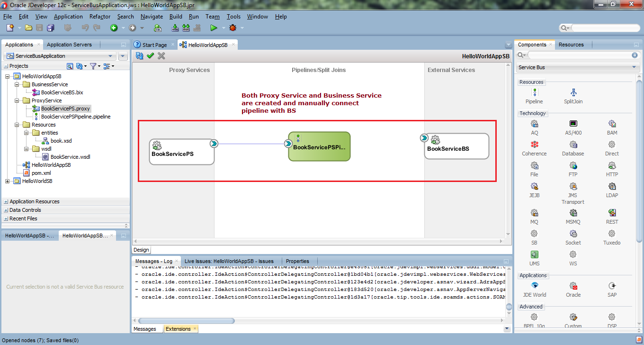Click the green Validate checkmark icon
Screen dimensions: 644x345
click(x=151, y=56)
